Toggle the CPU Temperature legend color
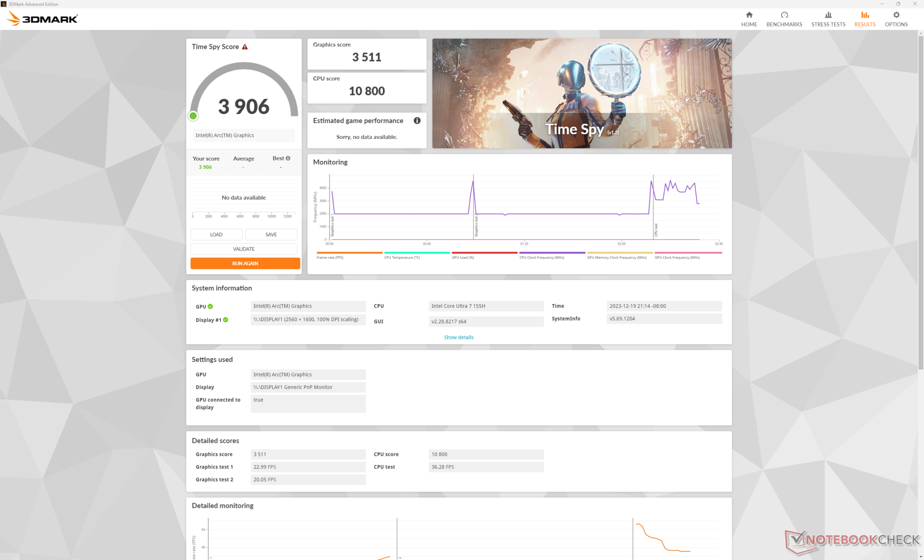924x560 pixels. [417, 253]
